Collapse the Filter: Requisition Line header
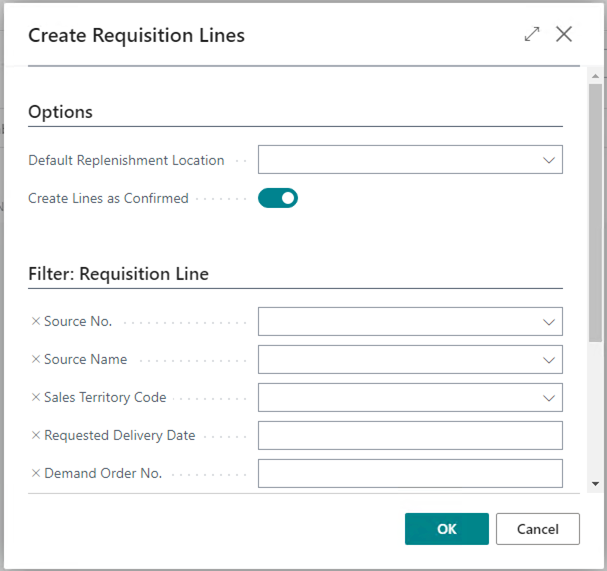Viewport: 607px width, 571px height. coord(118,274)
